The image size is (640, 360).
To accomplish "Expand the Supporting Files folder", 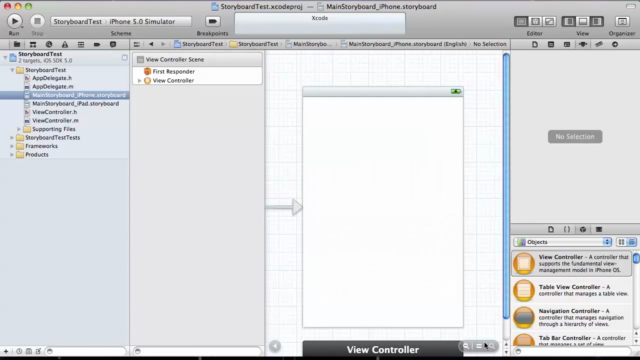I will [19, 129].
